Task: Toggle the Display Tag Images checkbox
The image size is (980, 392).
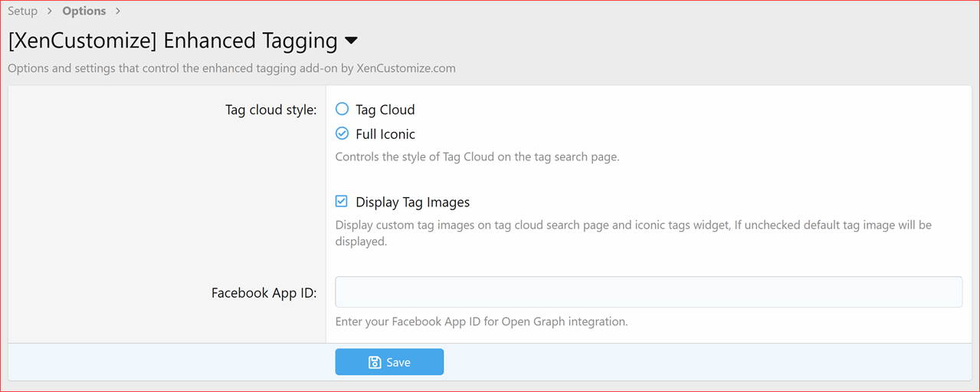Action: coord(342,202)
